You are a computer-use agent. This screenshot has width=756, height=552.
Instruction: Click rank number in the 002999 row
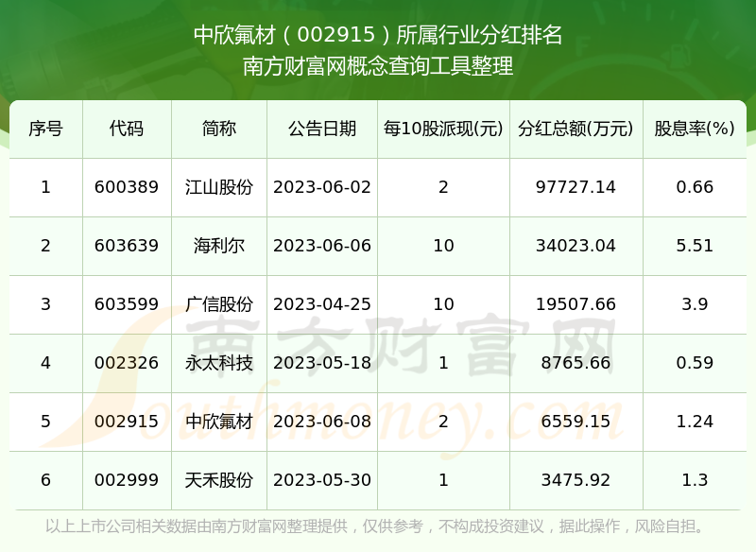click(x=45, y=480)
